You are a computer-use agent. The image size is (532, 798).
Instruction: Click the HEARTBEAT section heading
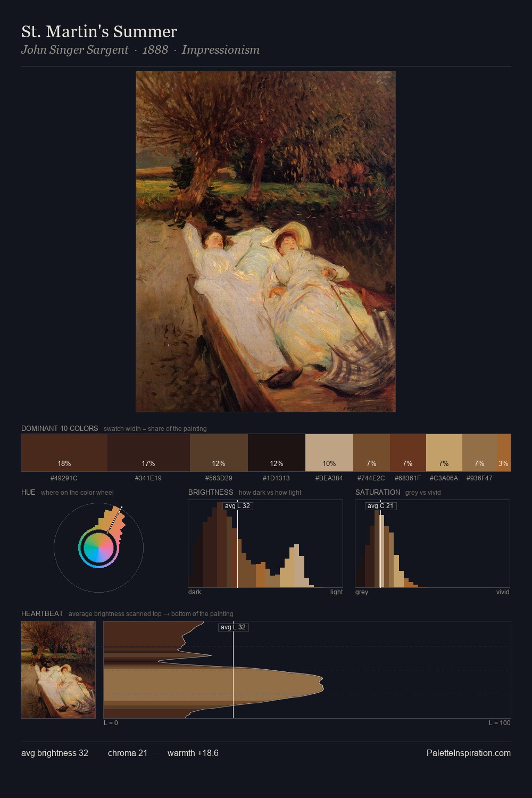click(x=42, y=613)
